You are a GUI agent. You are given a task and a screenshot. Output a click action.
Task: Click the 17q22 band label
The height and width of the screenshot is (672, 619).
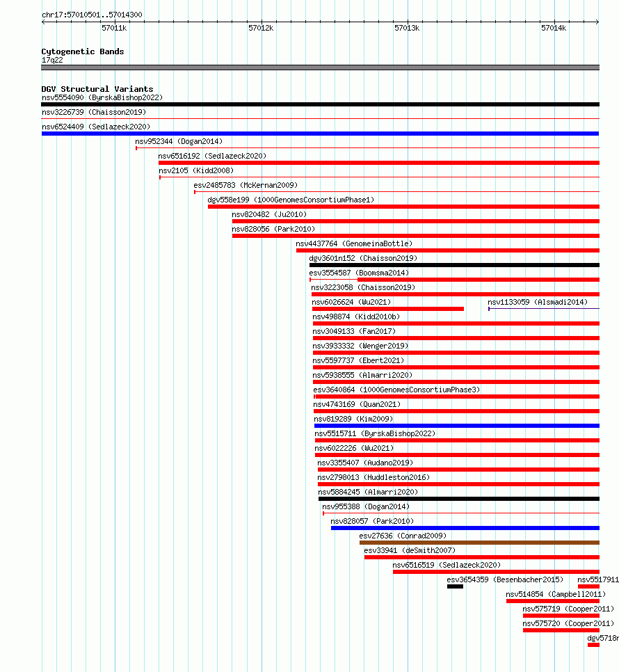(x=52, y=60)
